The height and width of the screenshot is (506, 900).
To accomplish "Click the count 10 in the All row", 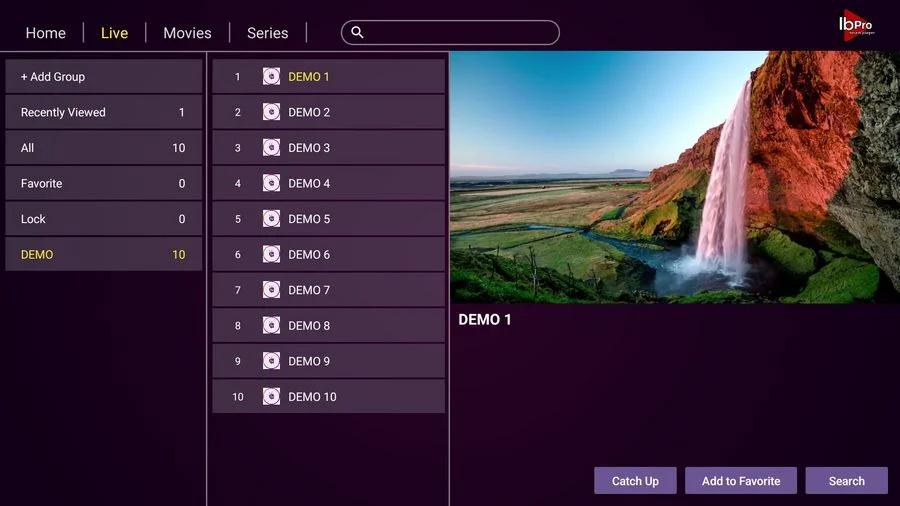I will coord(179,148).
